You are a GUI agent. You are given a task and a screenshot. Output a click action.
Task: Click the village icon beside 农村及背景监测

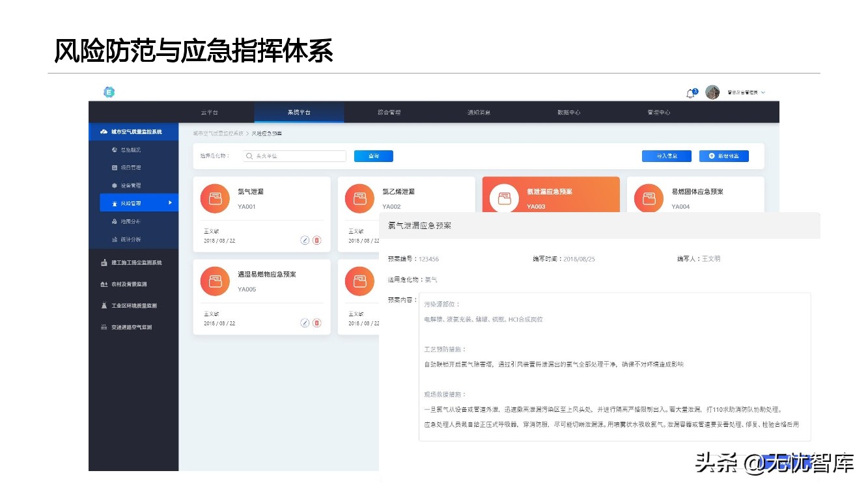[x=104, y=284]
